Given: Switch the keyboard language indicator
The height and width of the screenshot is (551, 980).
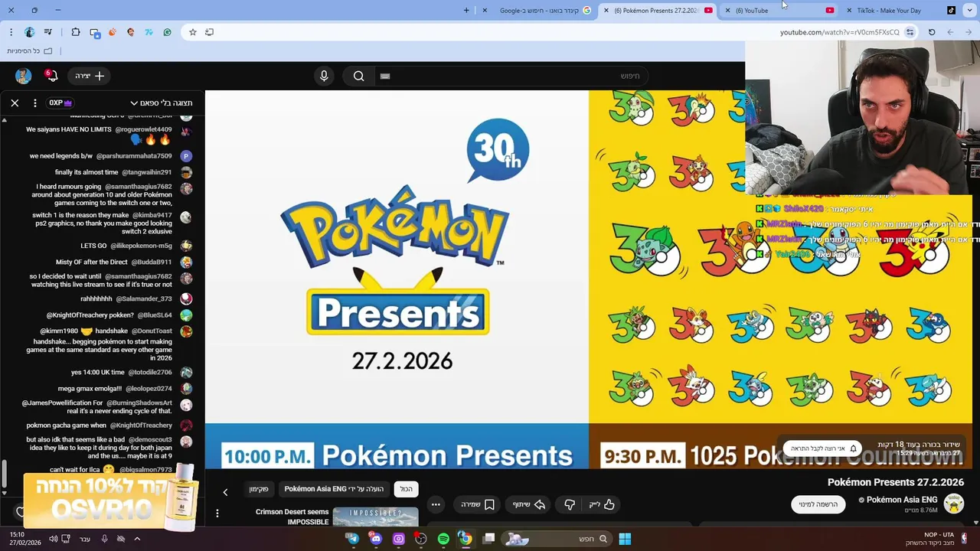Looking at the screenshot, I should [85, 539].
